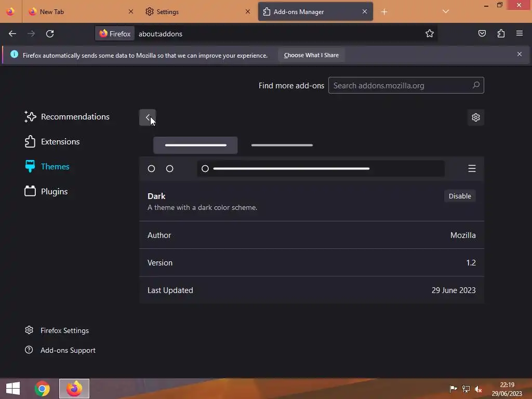
Task: Reload the current page
Action: pyautogui.click(x=50, y=34)
